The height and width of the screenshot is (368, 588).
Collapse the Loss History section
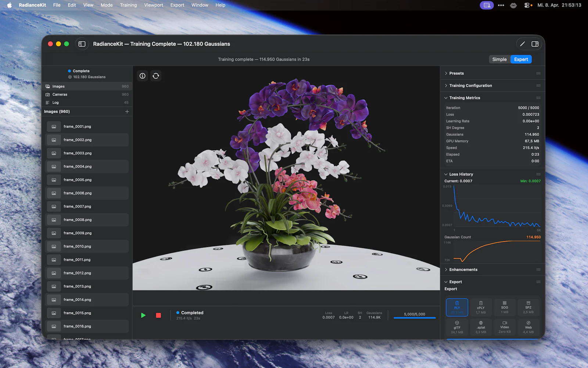[446, 174]
